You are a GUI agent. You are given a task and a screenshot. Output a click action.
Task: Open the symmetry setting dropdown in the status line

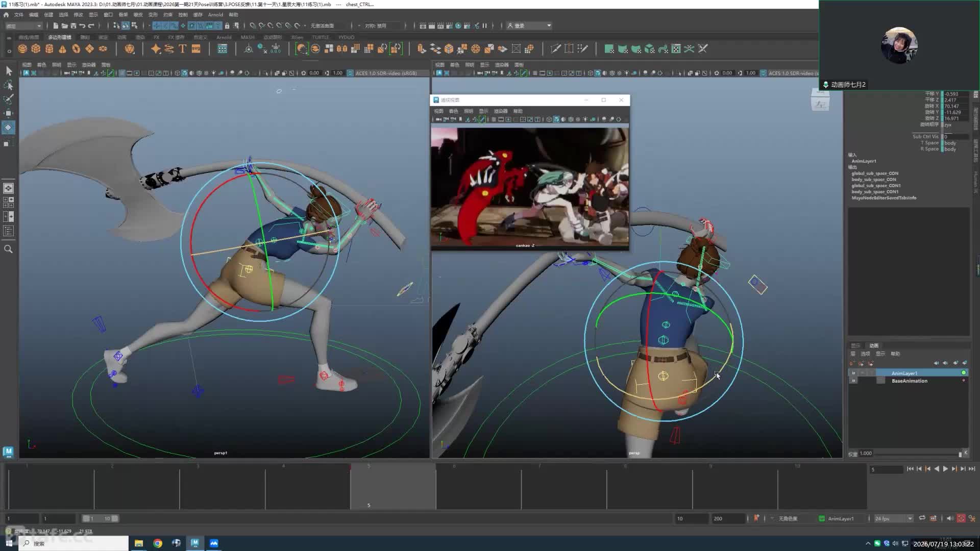(x=385, y=26)
